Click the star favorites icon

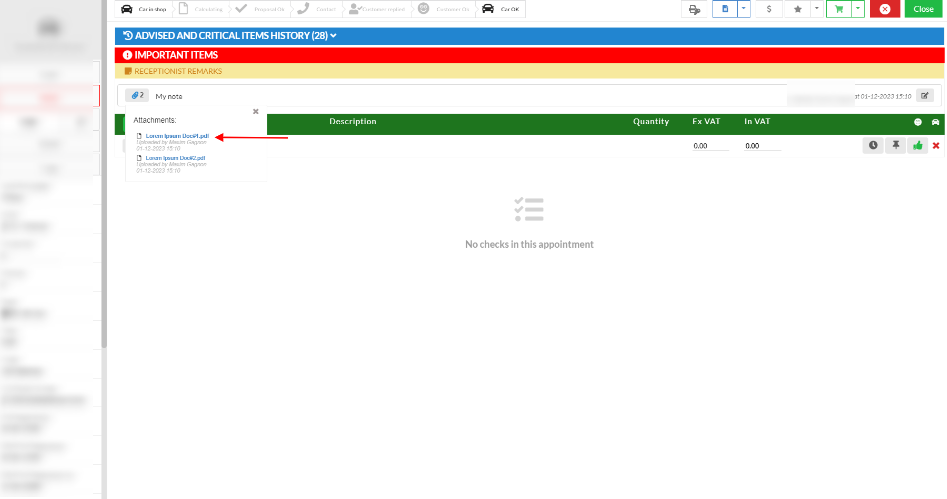(797, 9)
